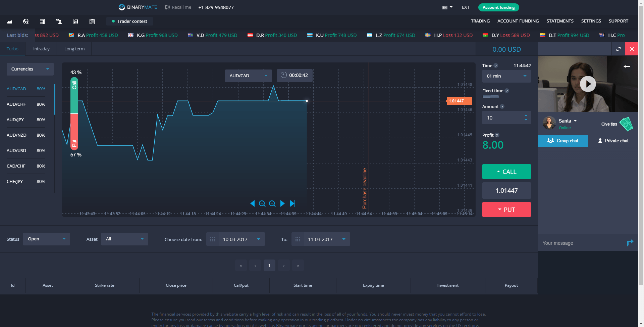Open the AUD/CAD chart asset dropdown
Image resolution: width=644 pixels, height=327 pixels.
[249, 76]
